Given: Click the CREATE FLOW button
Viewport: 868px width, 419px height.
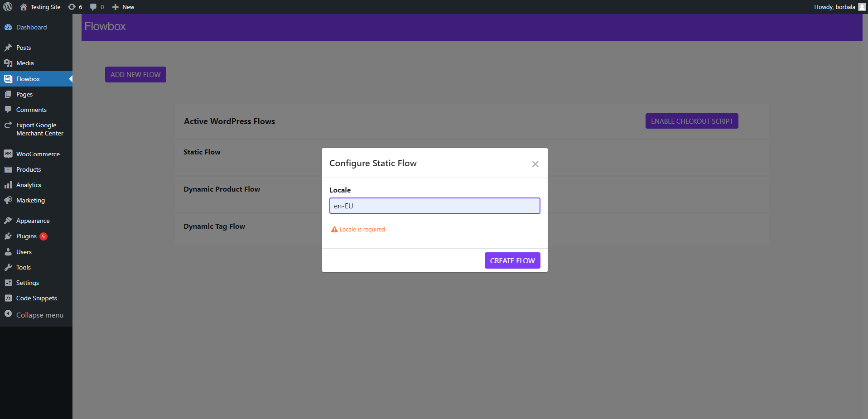Looking at the screenshot, I should 512,260.
